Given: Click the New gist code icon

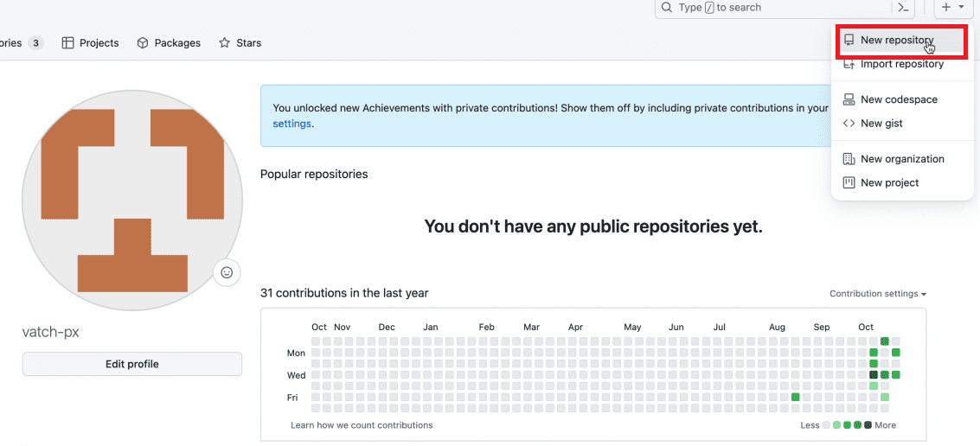Looking at the screenshot, I should click(x=849, y=124).
